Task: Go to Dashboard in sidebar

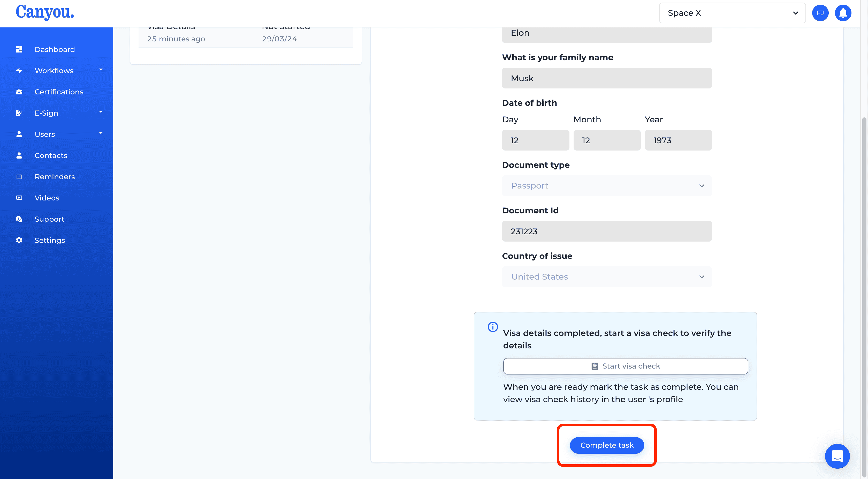Action: coord(55,49)
